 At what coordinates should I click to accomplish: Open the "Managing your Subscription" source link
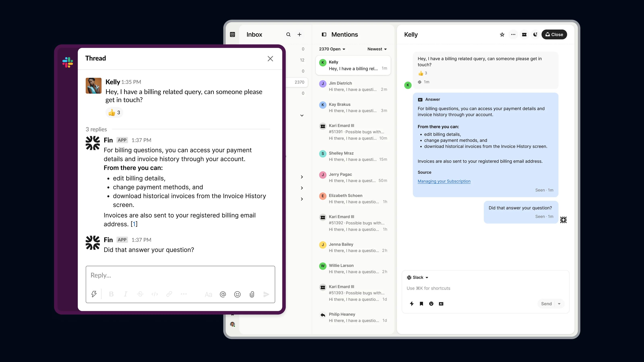point(444,181)
